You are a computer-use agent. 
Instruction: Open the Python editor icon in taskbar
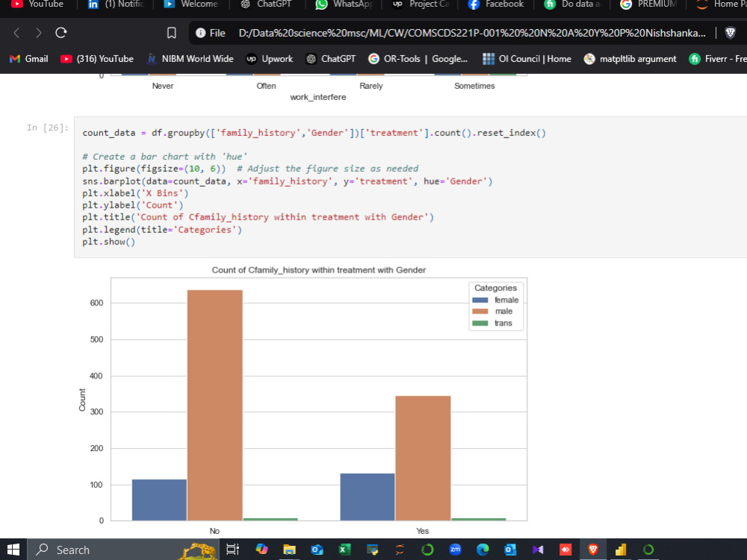coord(372,550)
